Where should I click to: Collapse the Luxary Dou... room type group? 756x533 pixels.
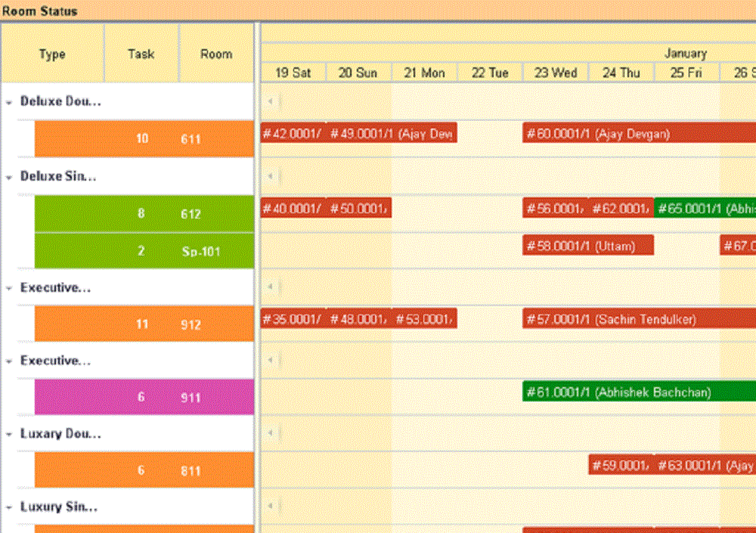[x=9, y=434]
